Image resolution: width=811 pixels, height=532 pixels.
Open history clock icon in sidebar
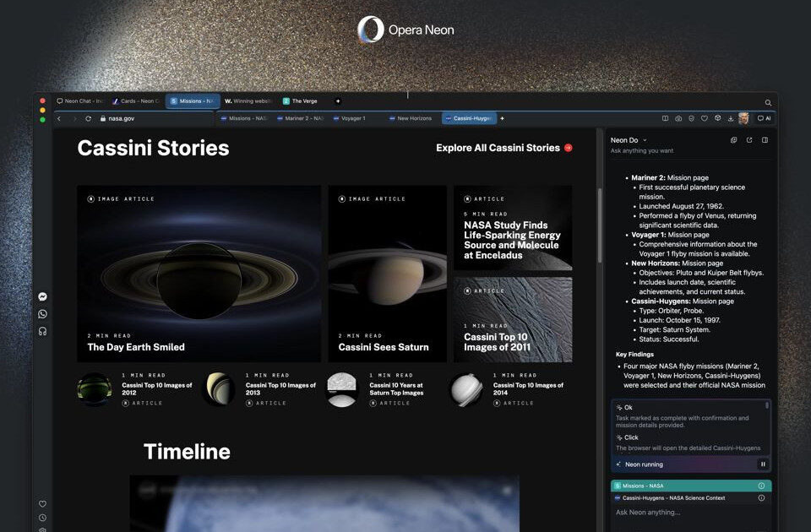pos(42,518)
